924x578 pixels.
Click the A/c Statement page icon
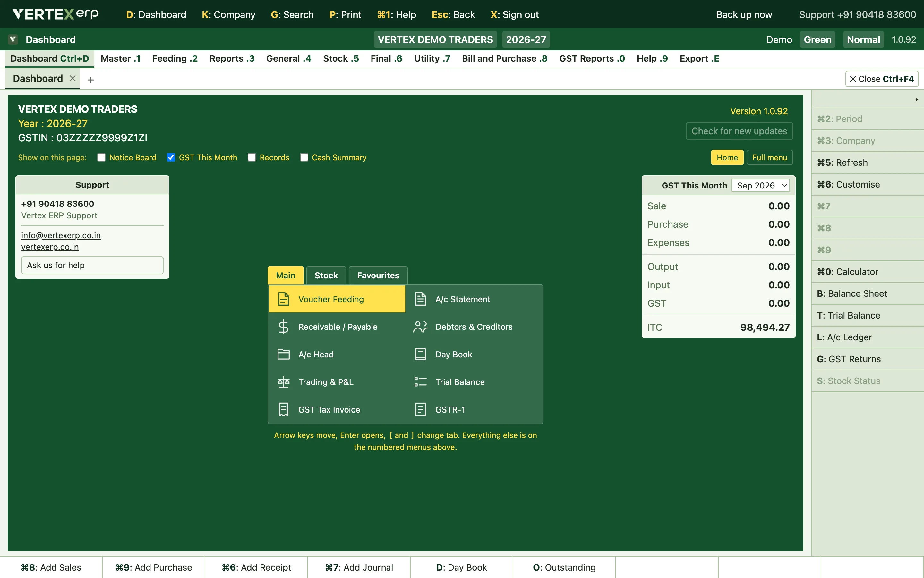tap(420, 299)
